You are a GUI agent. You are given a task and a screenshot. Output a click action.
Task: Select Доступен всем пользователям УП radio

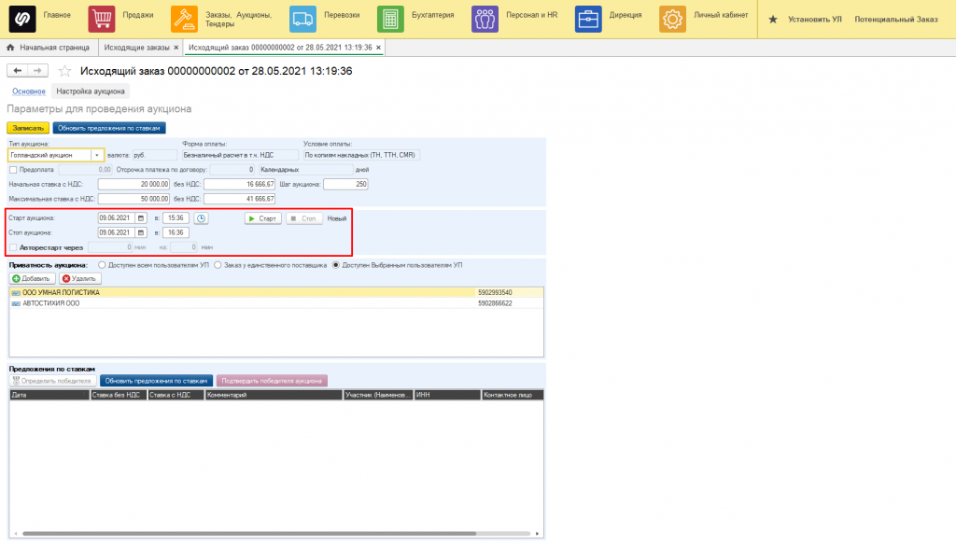[x=102, y=265]
